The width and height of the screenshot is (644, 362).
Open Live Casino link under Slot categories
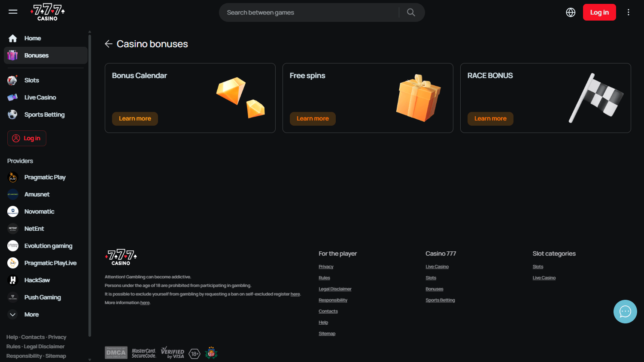coord(544,278)
